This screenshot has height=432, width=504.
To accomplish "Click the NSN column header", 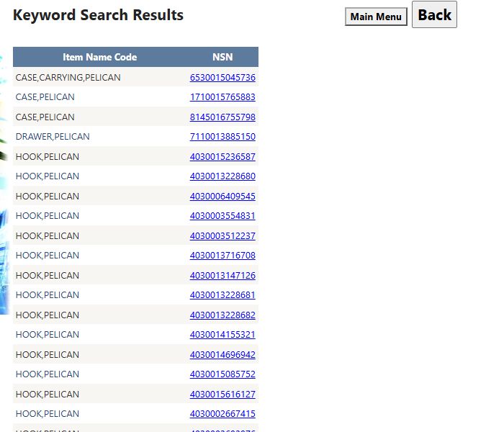I will pyautogui.click(x=222, y=57).
